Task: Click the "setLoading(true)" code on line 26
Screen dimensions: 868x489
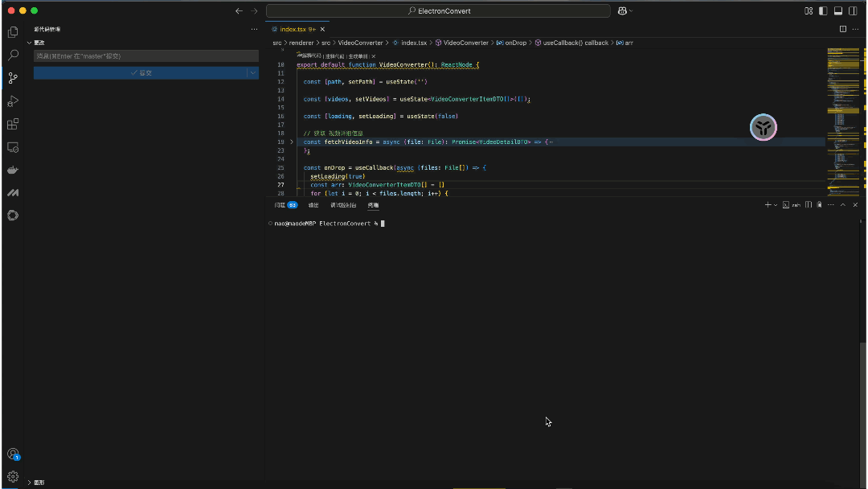Action: (x=338, y=177)
